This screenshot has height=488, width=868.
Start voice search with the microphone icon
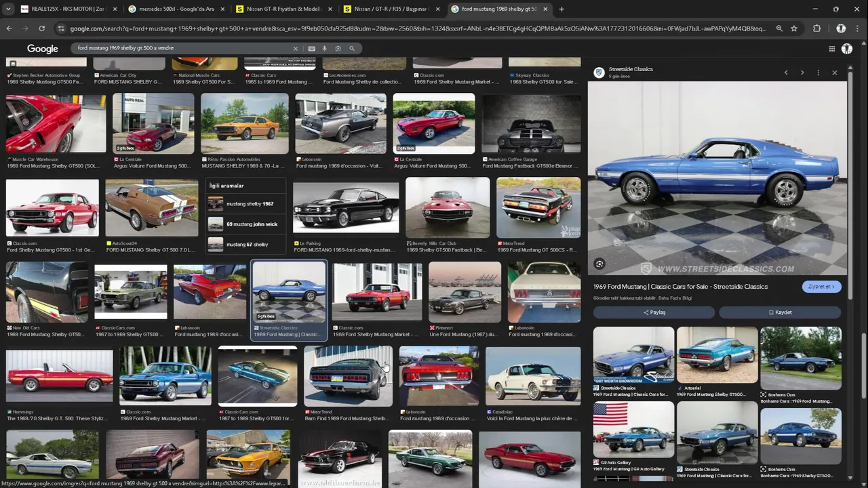325,49
